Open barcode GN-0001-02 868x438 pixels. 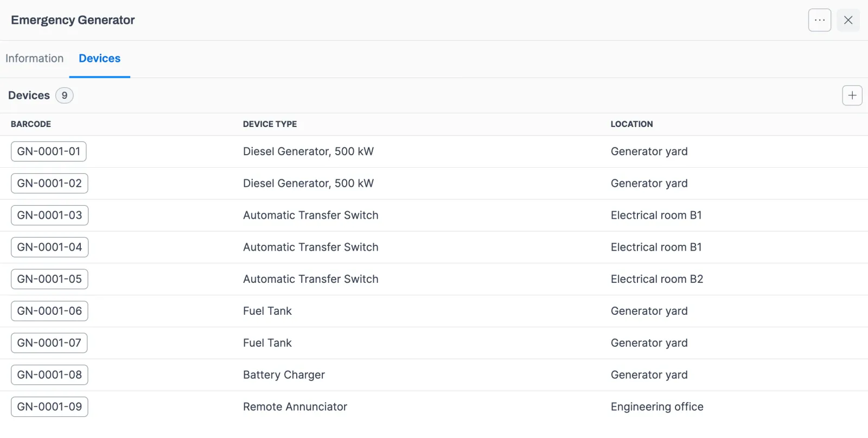coord(49,183)
